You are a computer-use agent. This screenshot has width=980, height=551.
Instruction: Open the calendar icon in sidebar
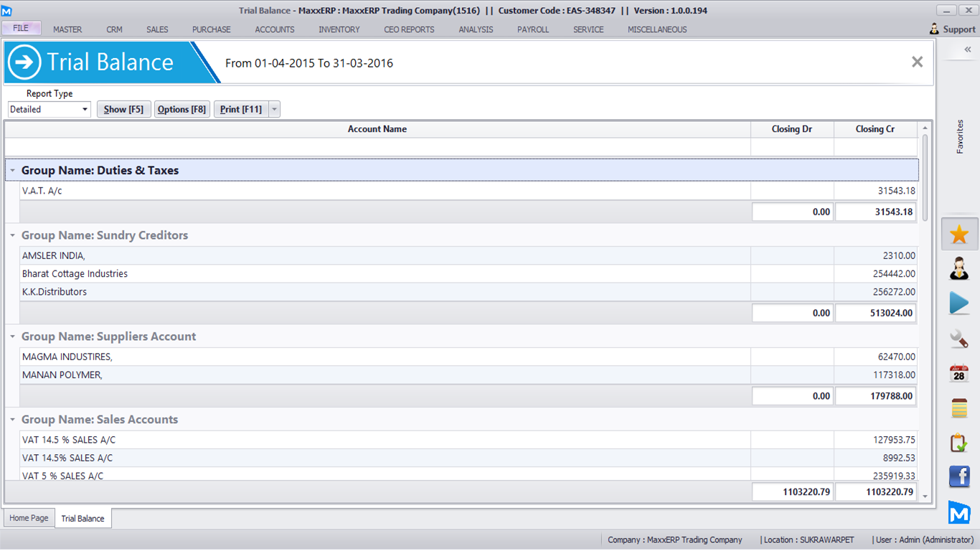click(x=959, y=373)
